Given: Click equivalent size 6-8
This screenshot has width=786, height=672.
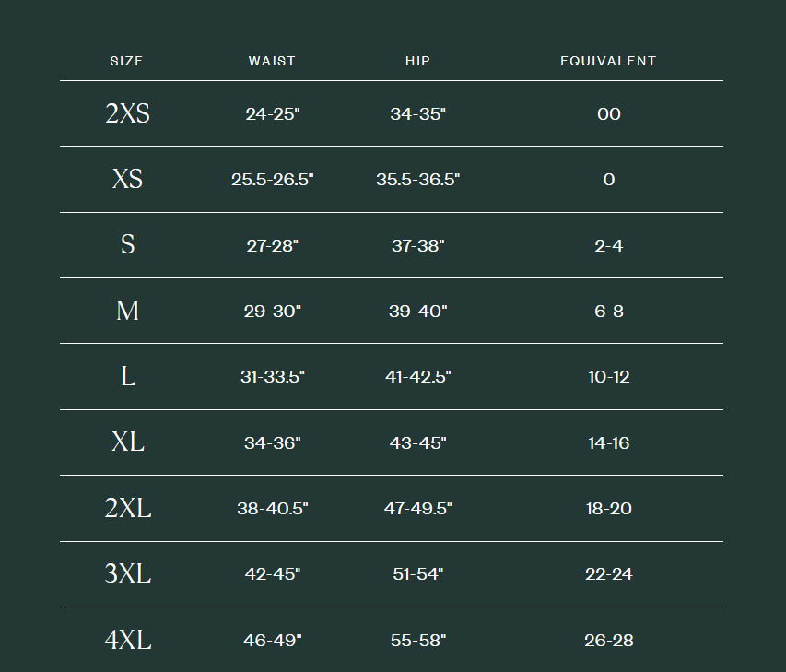Looking at the screenshot, I should point(608,312).
